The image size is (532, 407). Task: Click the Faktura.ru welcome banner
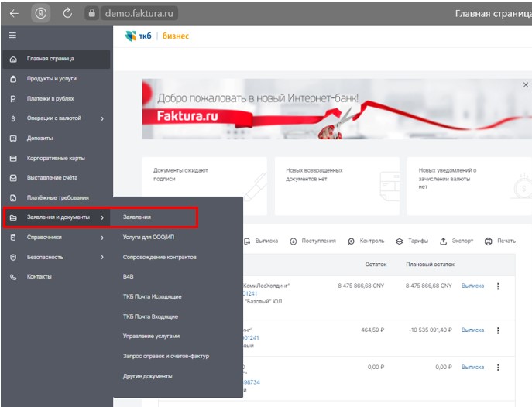337,109
